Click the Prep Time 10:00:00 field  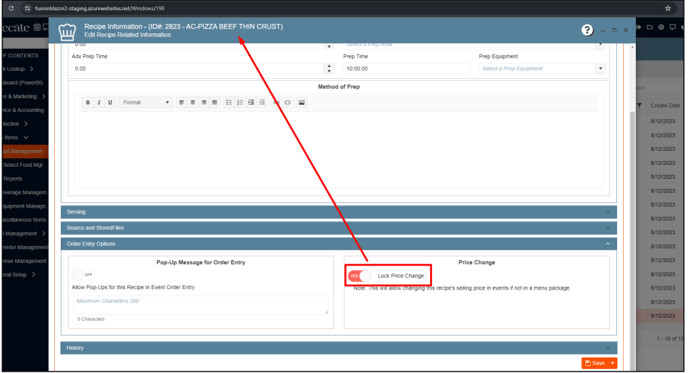(406, 68)
